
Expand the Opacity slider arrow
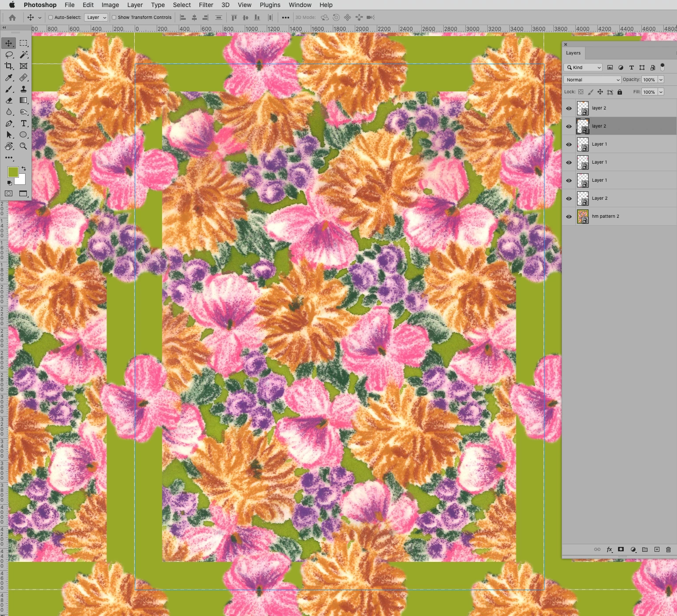click(661, 80)
